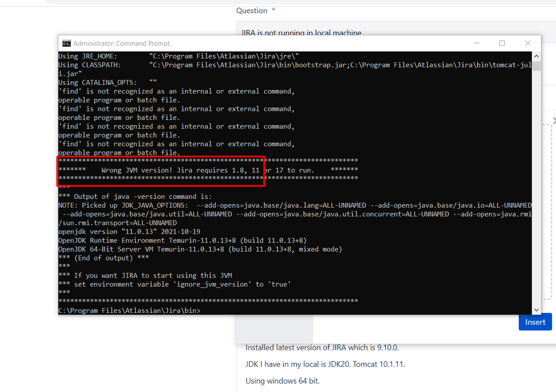Close the Administrator Command Prompt window

(528, 43)
